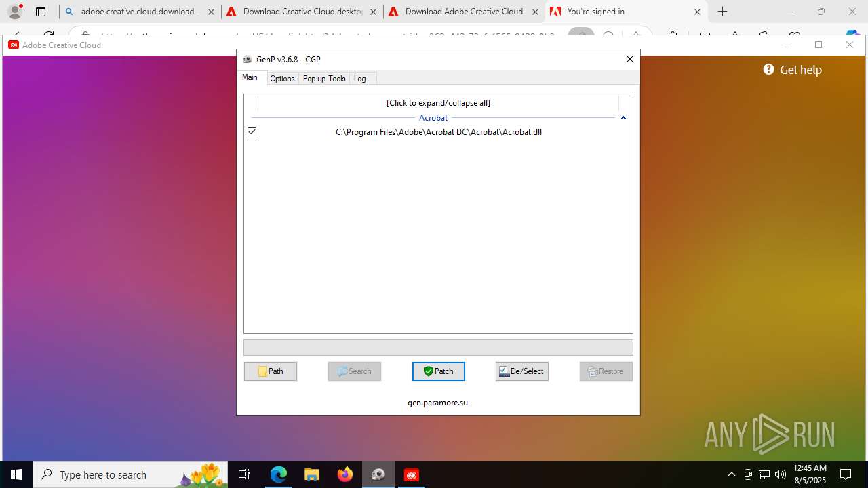Image resolution: width=868 pixels, height=488 pixels.
Task: Click the volume tray icon
Action: click(x=780, y=474)
